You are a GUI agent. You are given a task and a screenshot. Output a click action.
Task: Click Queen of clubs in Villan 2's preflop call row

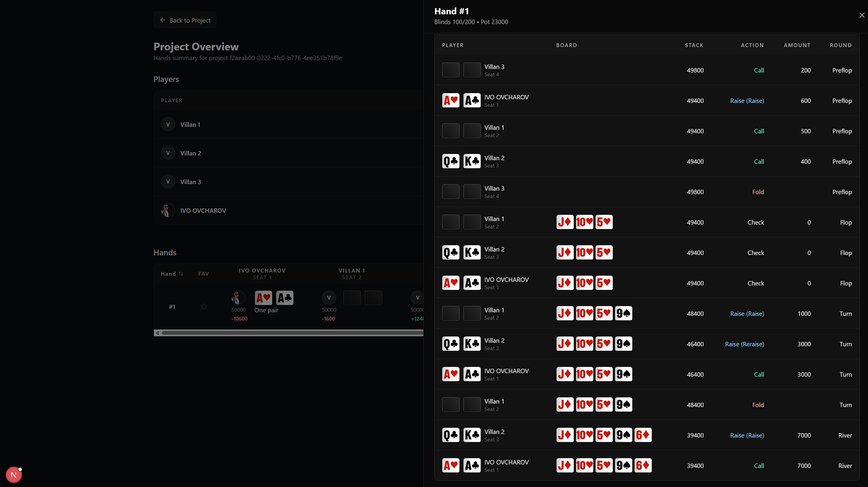tap(450, 161)
